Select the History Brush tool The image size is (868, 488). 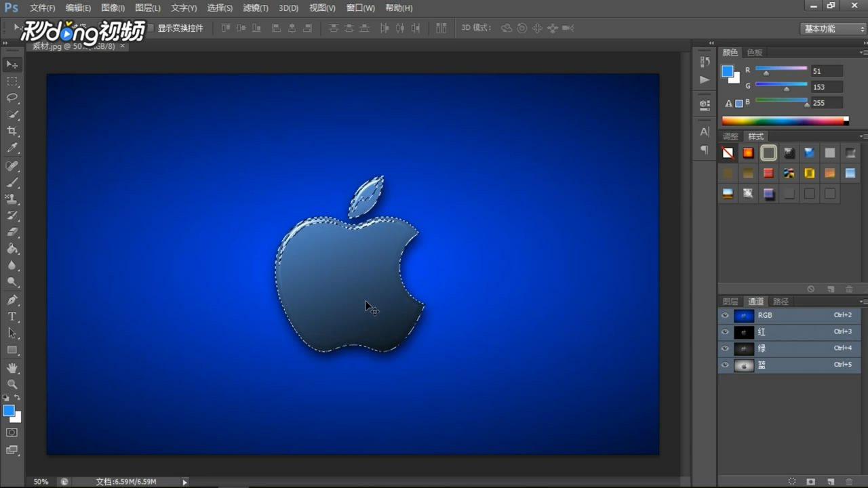[x=12, y=216]
